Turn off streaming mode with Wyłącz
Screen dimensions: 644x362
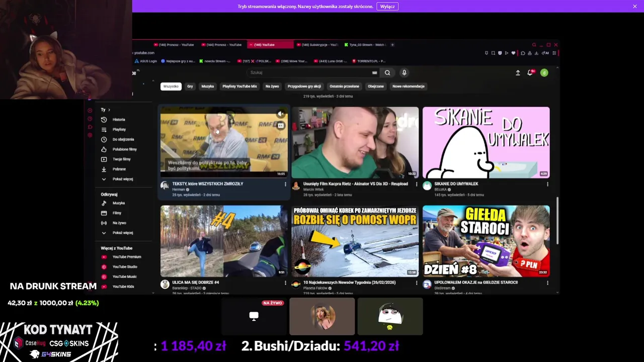point(387,7)
